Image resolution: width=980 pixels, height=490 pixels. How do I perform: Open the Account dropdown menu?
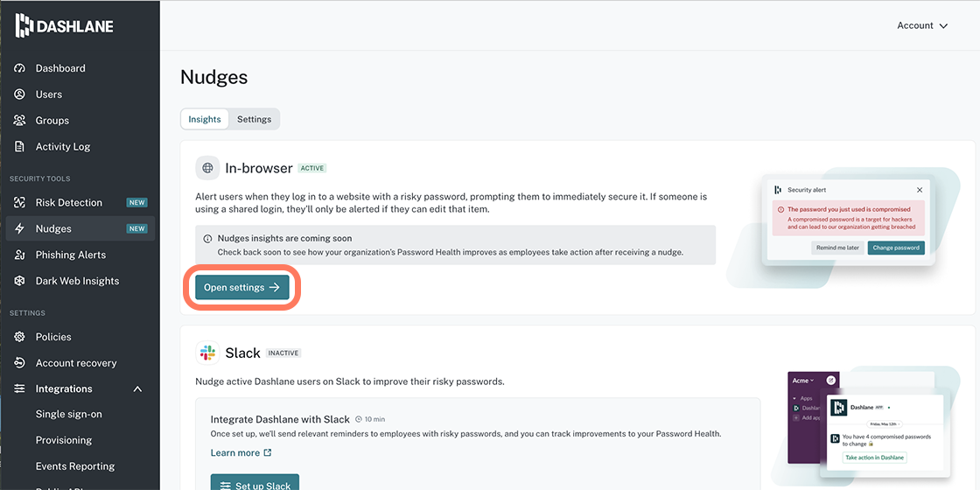click(922, 25)
